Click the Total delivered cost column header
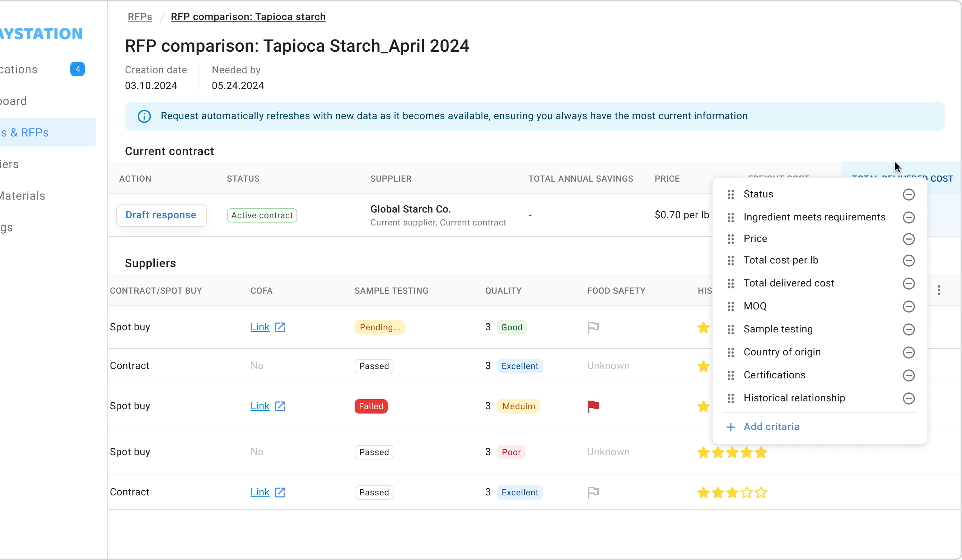 pyautogui.click(x=942, y=179)
